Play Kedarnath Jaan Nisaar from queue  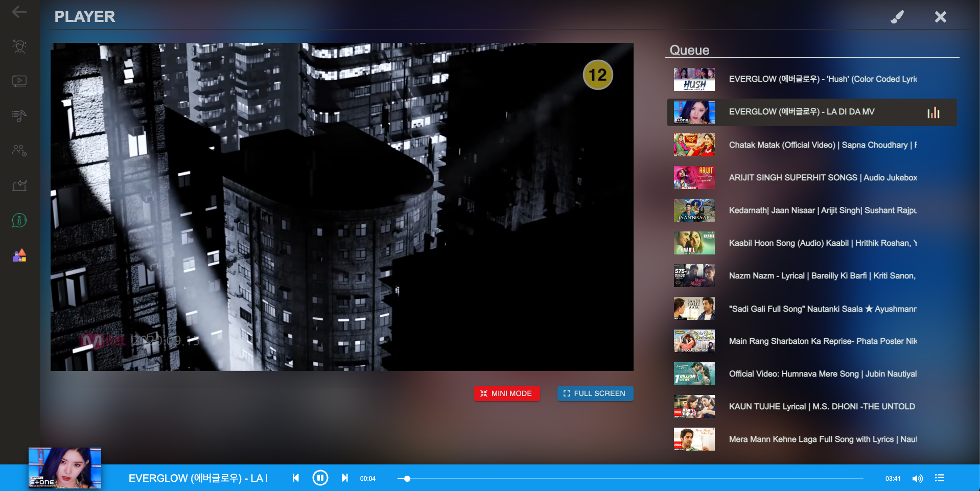click(812, 211)
